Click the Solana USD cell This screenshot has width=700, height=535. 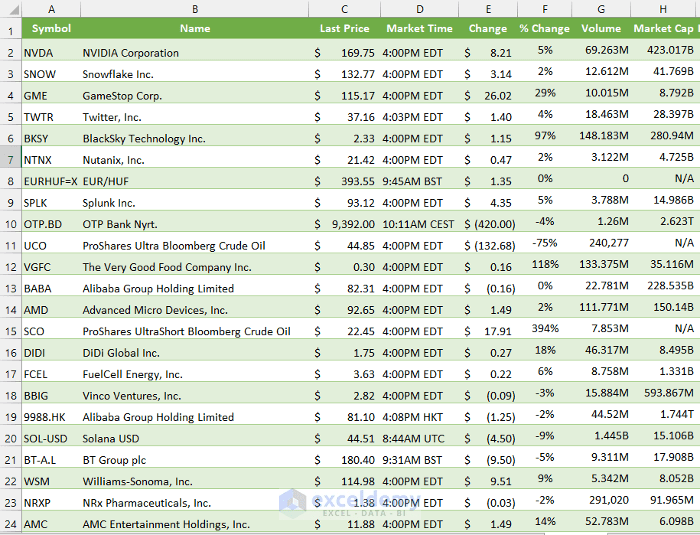click(x=195, y=436)
